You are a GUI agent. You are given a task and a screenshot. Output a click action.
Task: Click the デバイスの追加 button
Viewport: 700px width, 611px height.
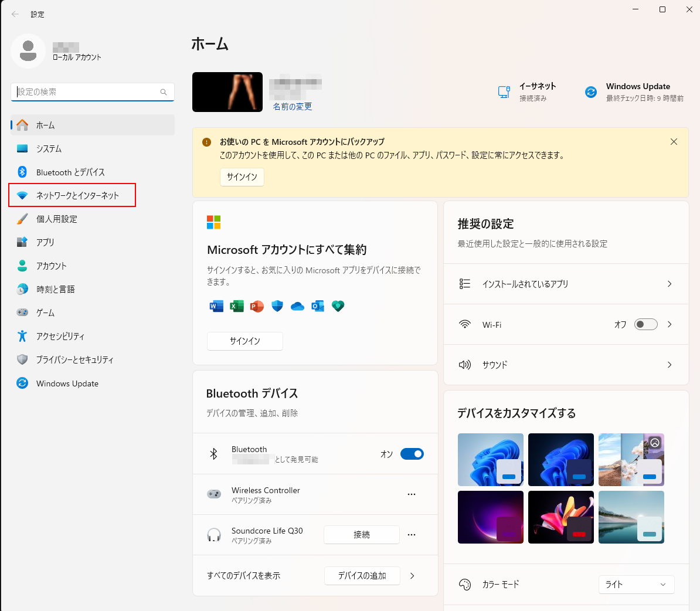[x=362, y=576]
